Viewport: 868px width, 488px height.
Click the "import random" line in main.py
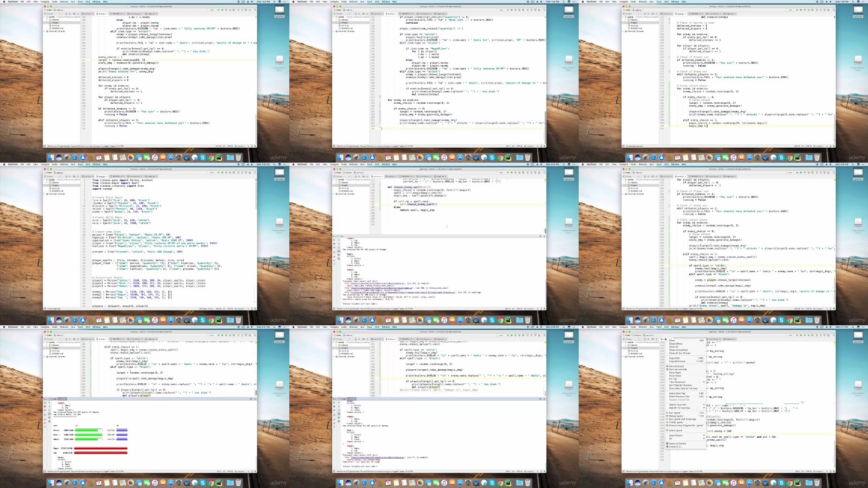(x=102, y=189)
